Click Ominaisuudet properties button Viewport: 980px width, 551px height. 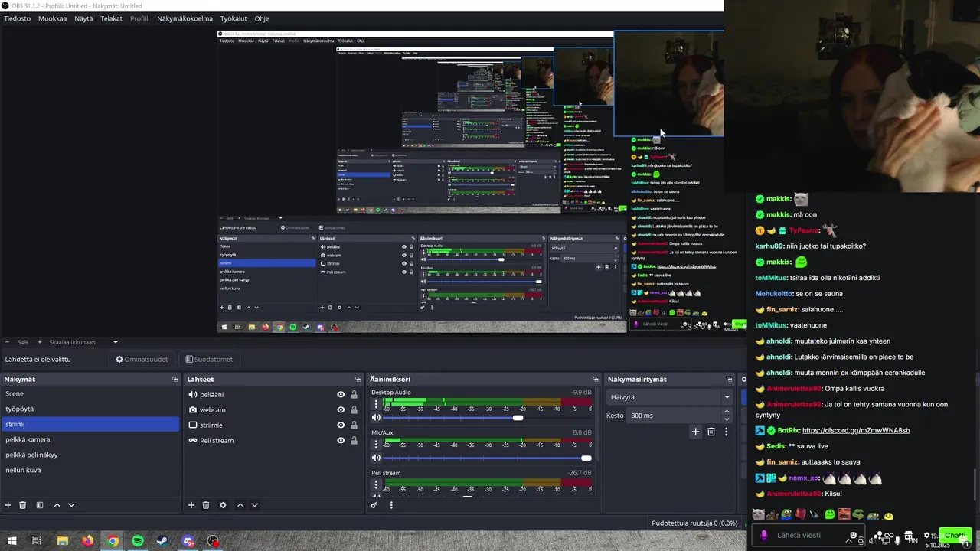point(142,359)
